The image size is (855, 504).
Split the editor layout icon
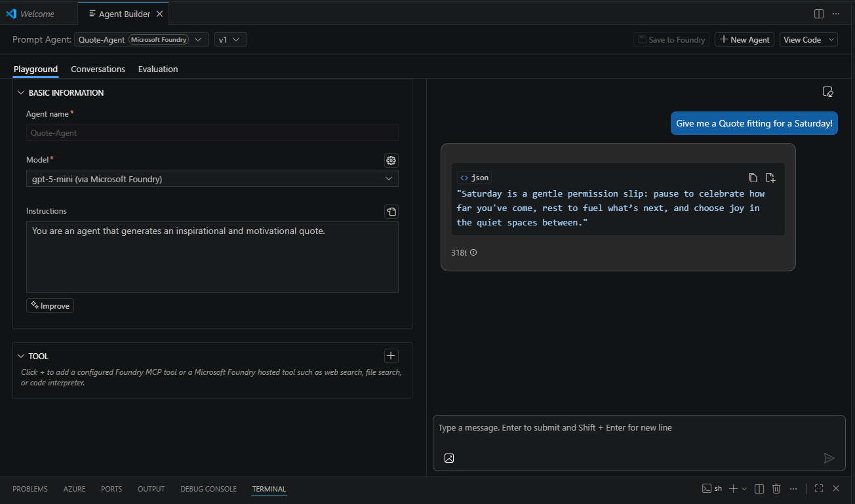coord(819,14)
